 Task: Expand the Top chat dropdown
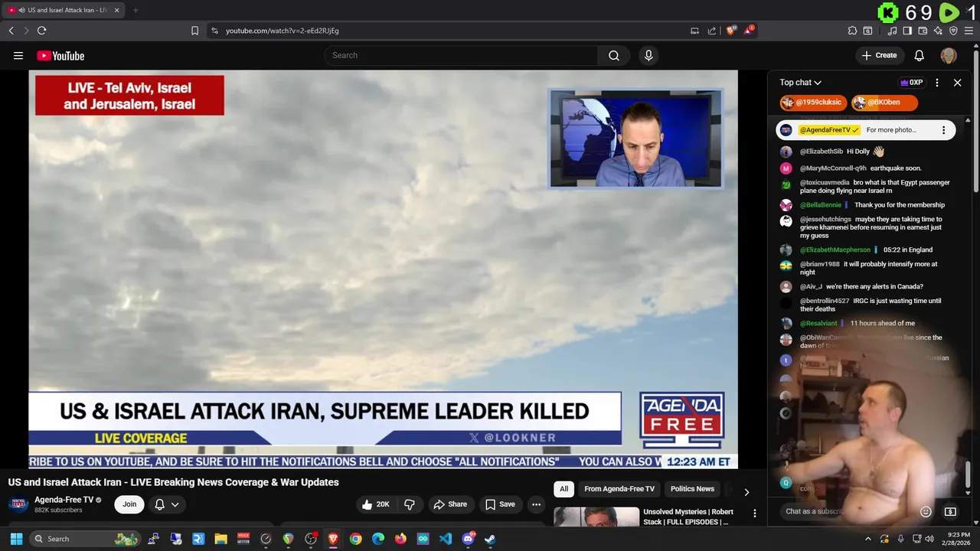pos(801,83)
